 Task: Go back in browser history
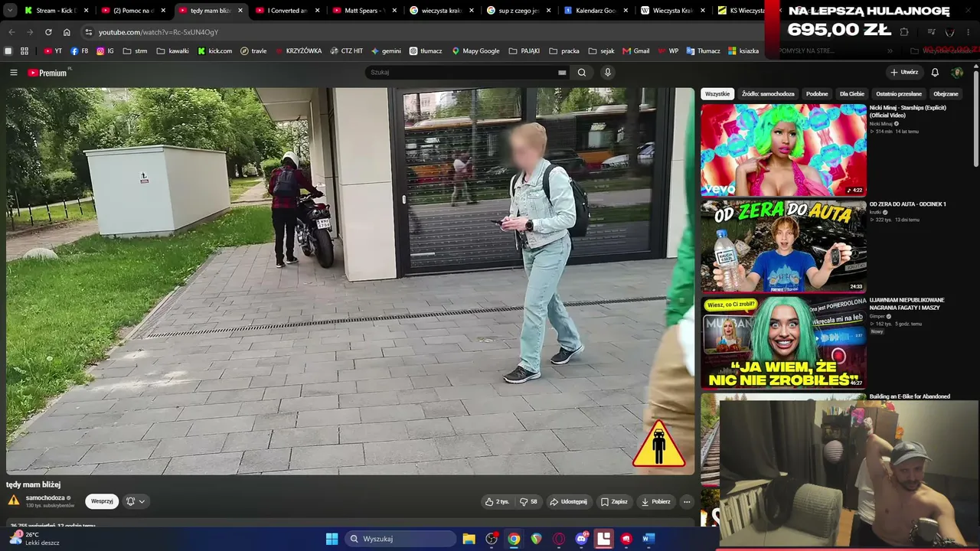point(11,32)
